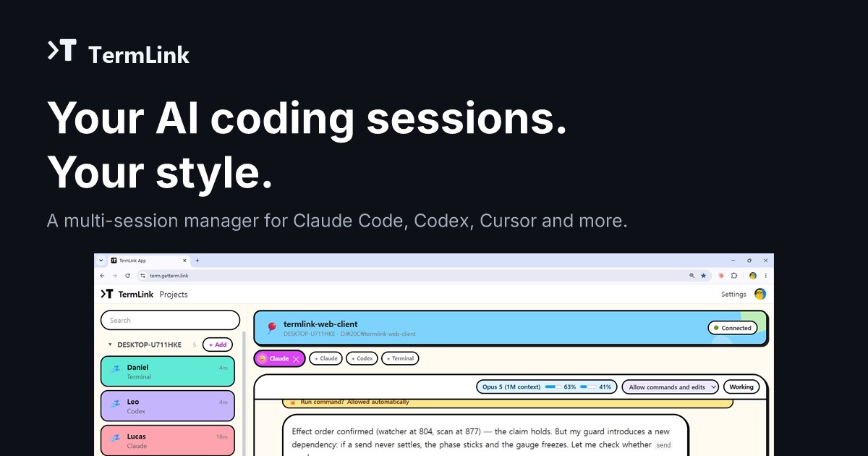The height and width of the screenshot is (456, 868).
Task: Open Settings in the app header
Action: [733, 295]
